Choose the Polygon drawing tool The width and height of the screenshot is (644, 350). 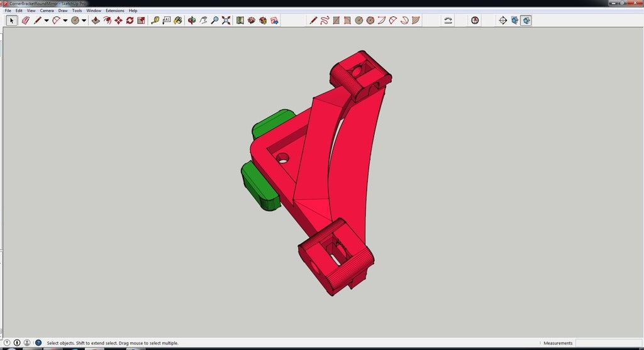click(370, 20)
